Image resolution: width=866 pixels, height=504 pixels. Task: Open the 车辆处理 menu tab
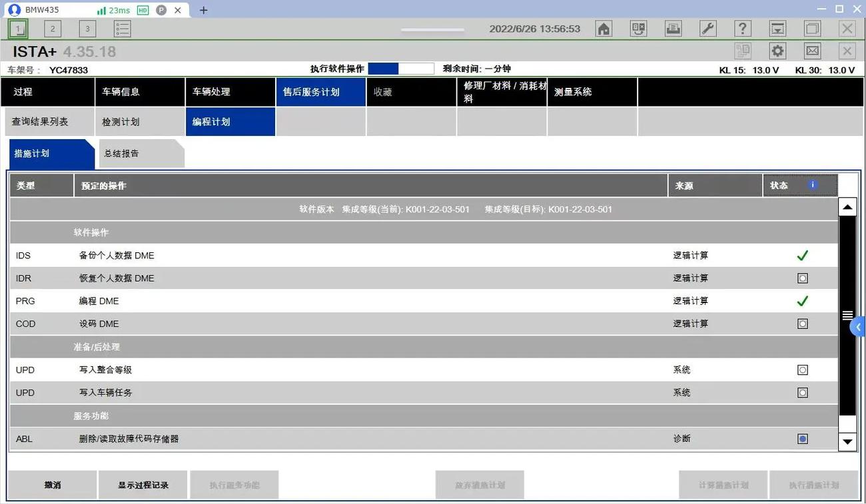pyautogui.click(x=230, y=92)
